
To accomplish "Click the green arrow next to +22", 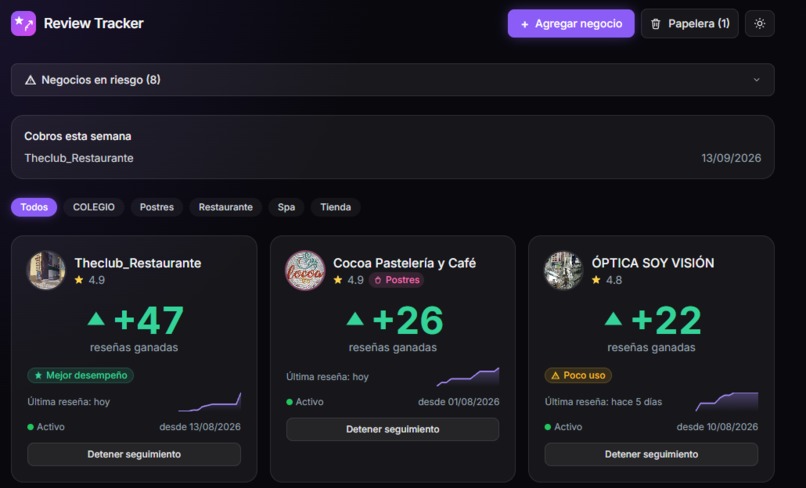I will (613, 319).
